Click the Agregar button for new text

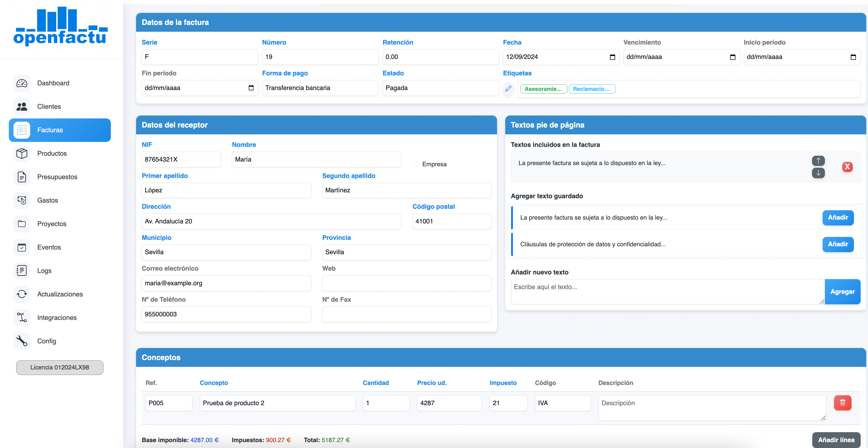[x=842, y=291]
